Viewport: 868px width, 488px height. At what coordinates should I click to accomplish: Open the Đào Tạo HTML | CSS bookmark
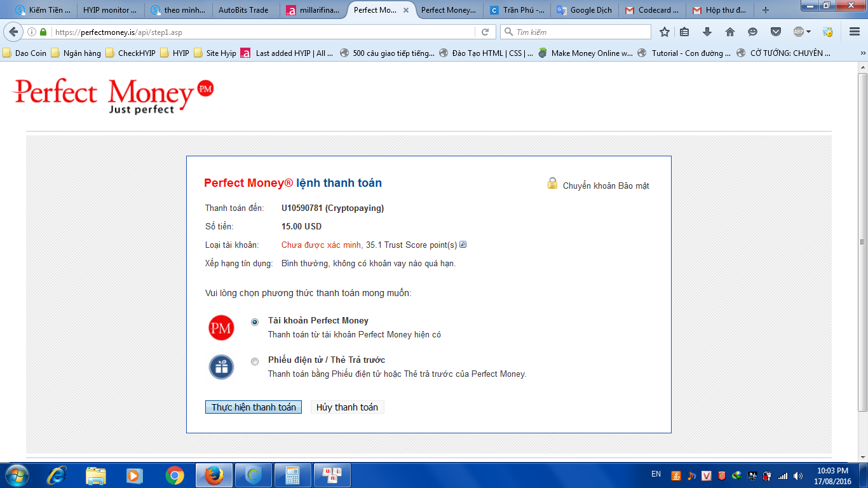point(486,53)
